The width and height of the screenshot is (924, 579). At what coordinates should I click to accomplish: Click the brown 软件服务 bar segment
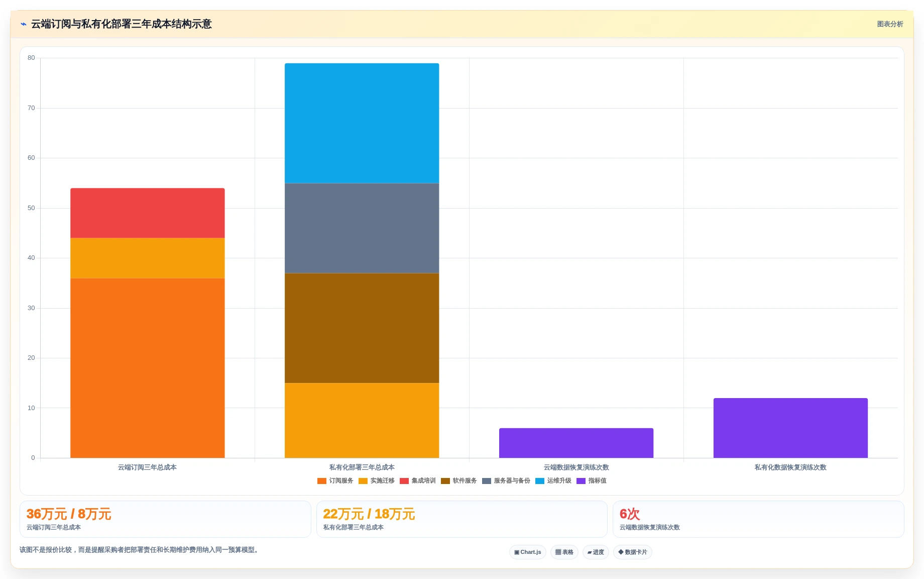[x=362, y=328]
